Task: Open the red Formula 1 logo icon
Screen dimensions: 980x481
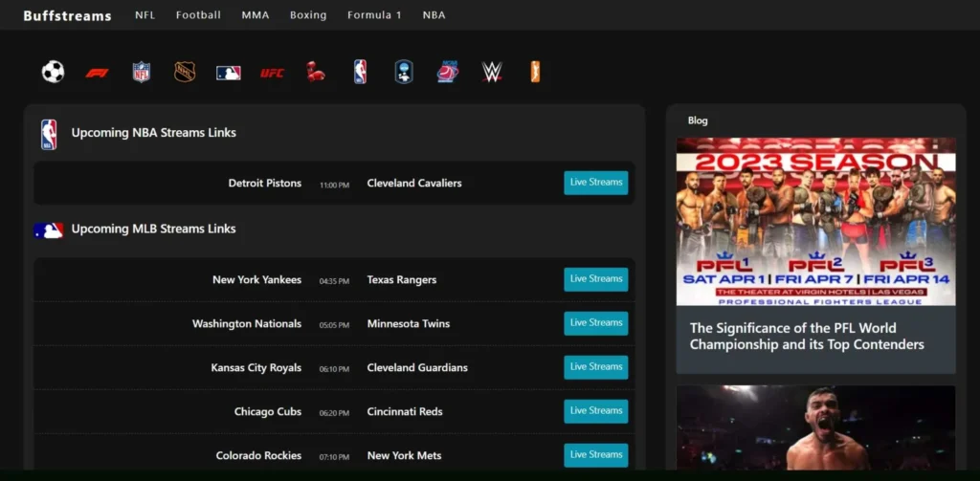Action: click(x=97, y=73)
